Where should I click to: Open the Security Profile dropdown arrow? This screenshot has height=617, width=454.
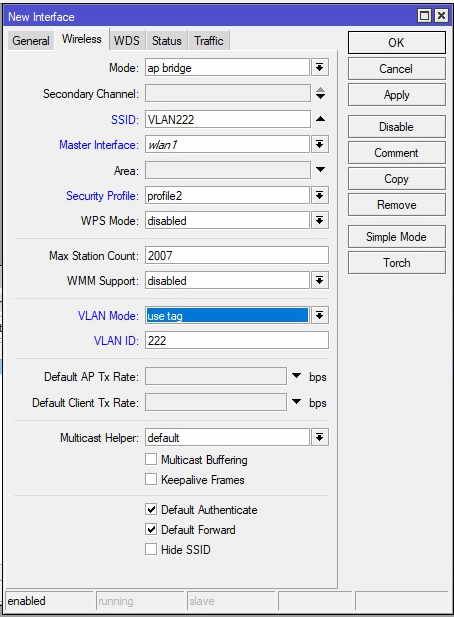[x=319, y=195]
